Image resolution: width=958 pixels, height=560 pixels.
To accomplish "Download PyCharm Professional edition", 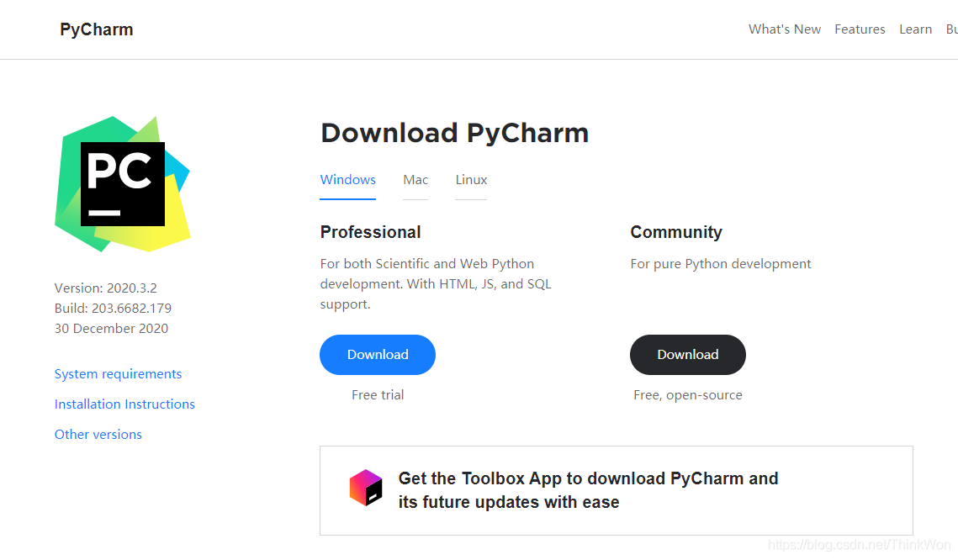I will (x=377, y=354).
